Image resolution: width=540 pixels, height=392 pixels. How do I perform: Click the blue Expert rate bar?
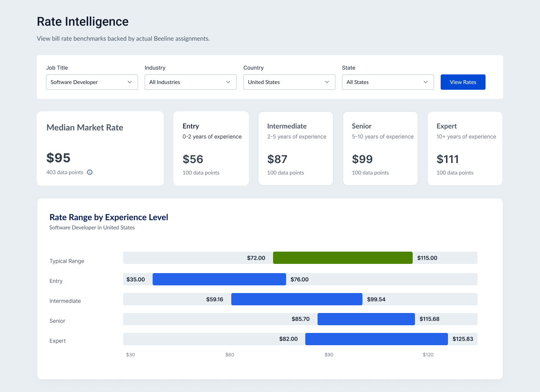click(377, 339)
